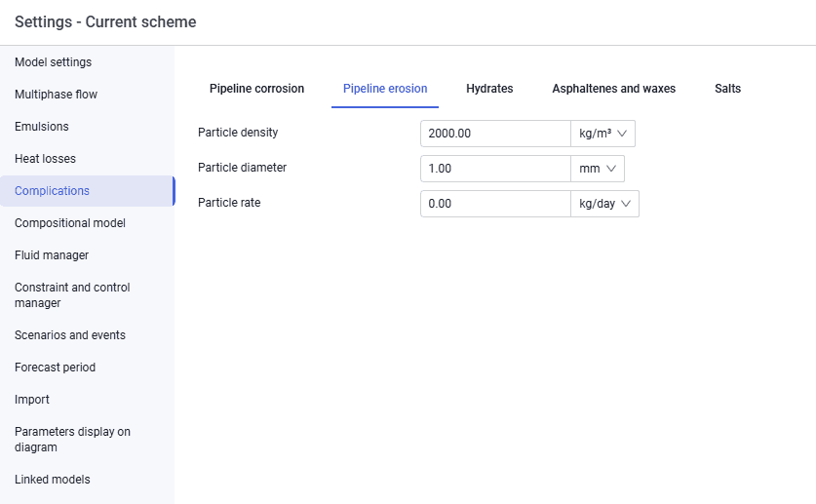Open the mm diameter unit dropdown
This screenshot has width=816, height=504.
pyautogui.click(x=598, y=169)
